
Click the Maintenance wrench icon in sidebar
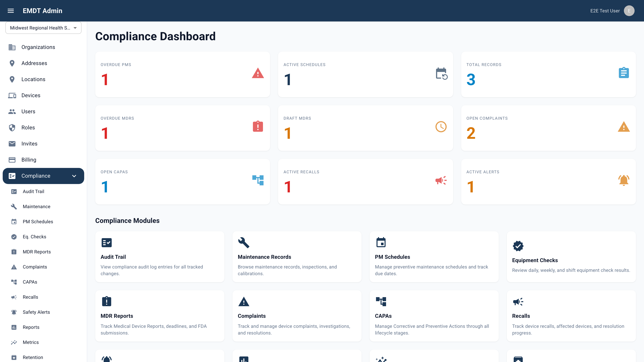click(14, 207)
